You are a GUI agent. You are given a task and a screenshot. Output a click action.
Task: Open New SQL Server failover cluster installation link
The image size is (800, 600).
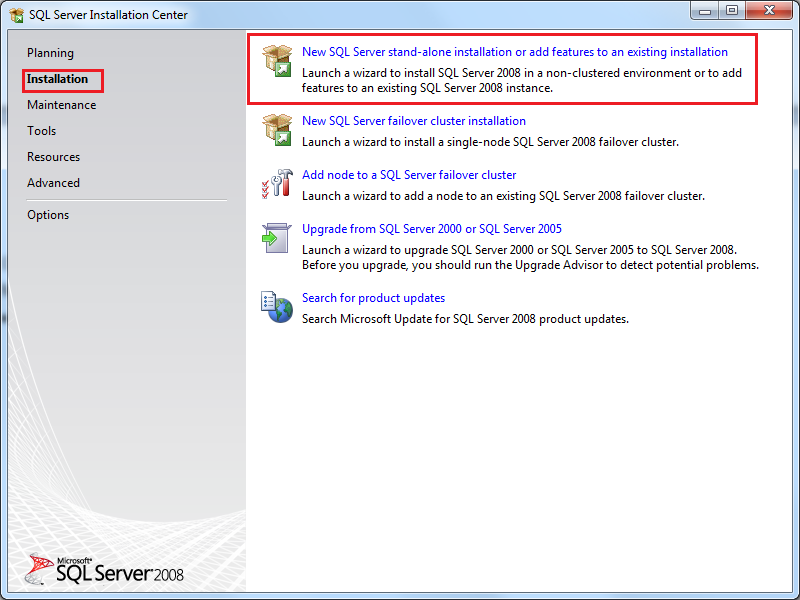point(414,121)
